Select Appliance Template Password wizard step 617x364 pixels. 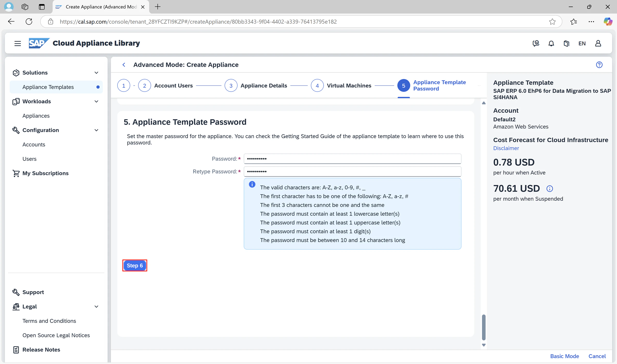pos(432,86)
